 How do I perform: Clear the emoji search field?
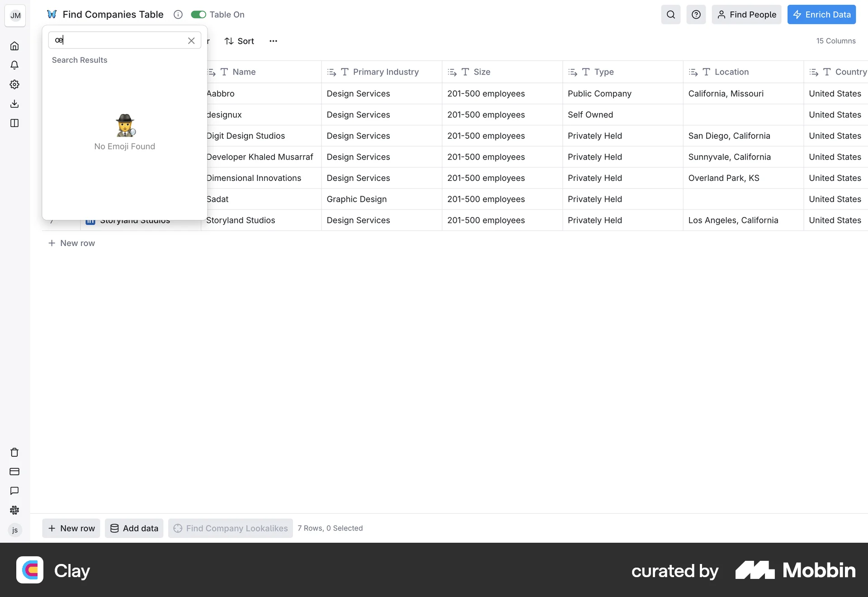[191, 41]
